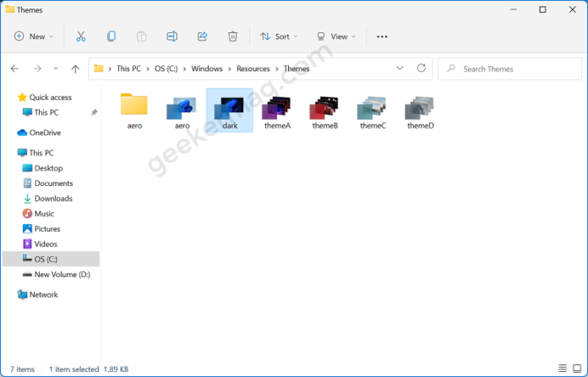The image size is (588, 377).
Task: Expand chevron between Resources and Themes
Action: pyautogui.click(x=277, y=69)
